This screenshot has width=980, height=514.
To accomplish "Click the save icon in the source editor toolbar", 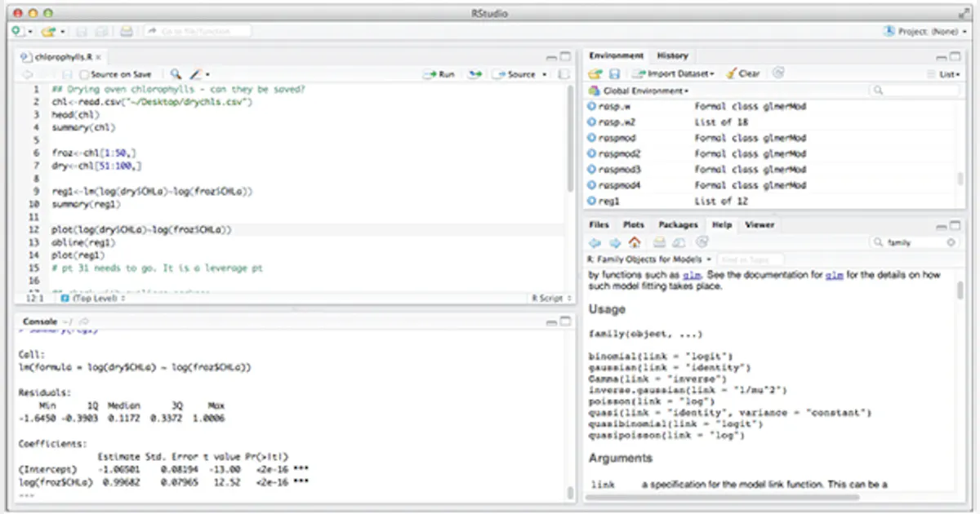I will point(65,74).
